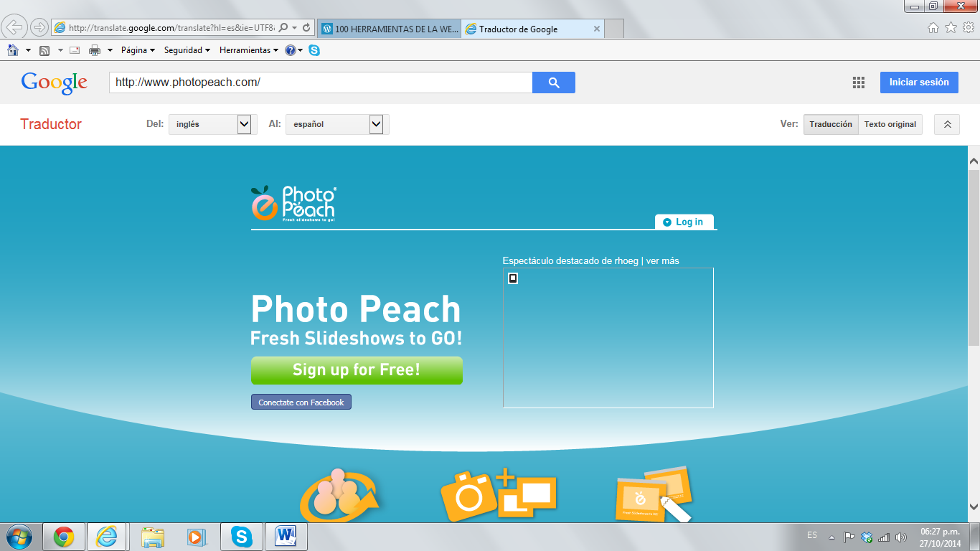Viewport: 980px width, 551px height.
Task: Click the Conectate con Facebook button
Action: click(x=301, y=402)
